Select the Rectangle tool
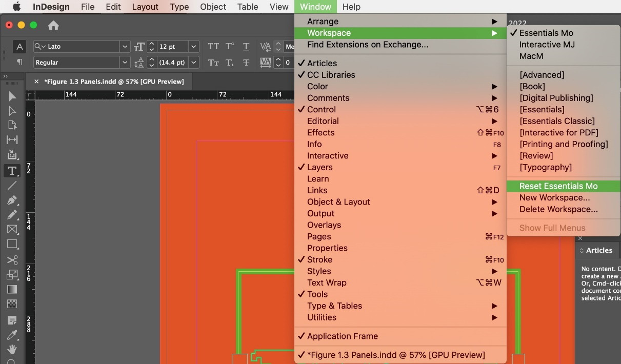Screen dimensions: 621x364 pyautogui.click(x=12, y=244)
